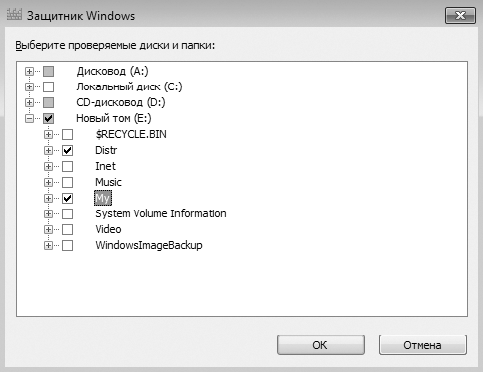Image resolution: width=483 pixels, height=372 pixels.
Task: Select the Дисковод (A:) tree label
Action: point(112,71)
